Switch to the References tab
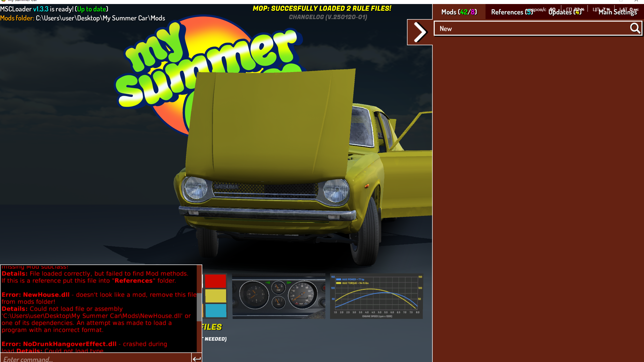 [x=512, y=12]
